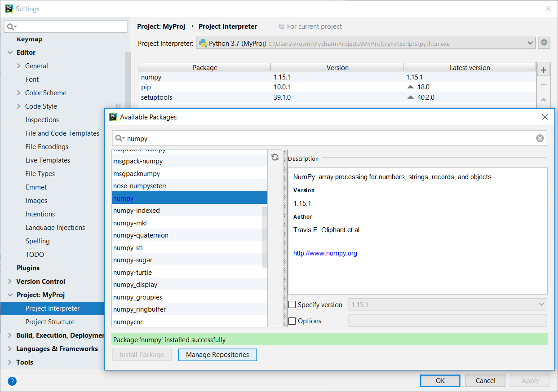
Task: Select the pip package row
Action: [337, 87]
